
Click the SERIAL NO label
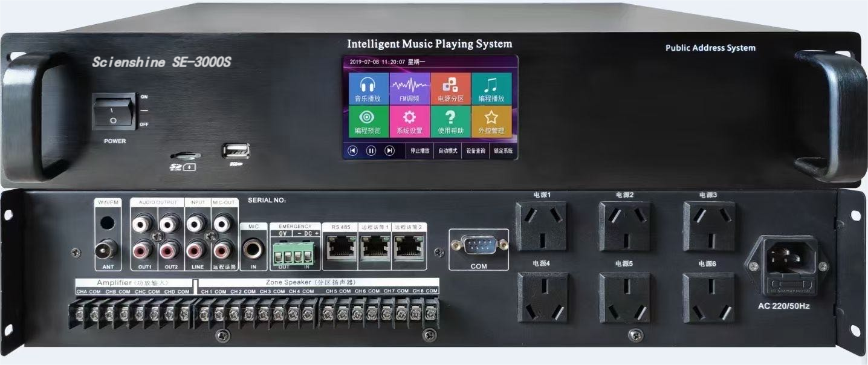click(267, 199)
